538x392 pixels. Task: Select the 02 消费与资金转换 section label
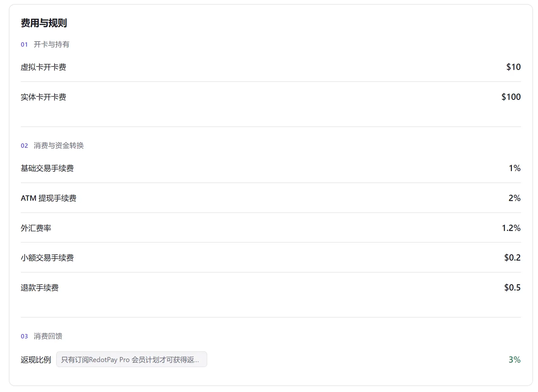[x=52, y=146]
